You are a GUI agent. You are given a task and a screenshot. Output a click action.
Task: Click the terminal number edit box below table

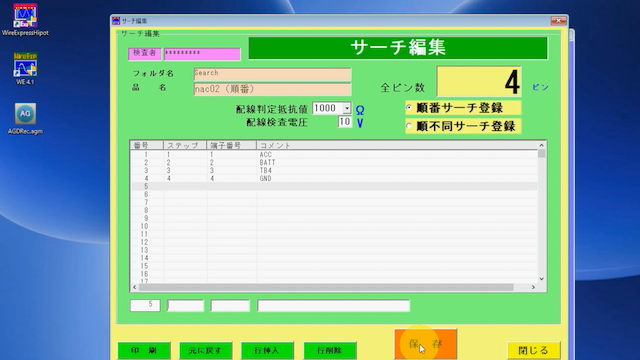click(230, 305)
